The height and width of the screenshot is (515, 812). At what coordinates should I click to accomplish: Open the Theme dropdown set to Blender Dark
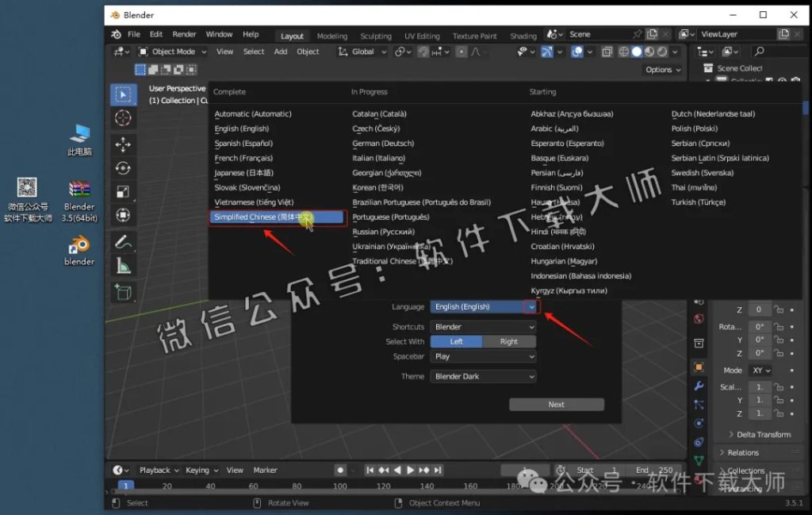coord(484,376)
